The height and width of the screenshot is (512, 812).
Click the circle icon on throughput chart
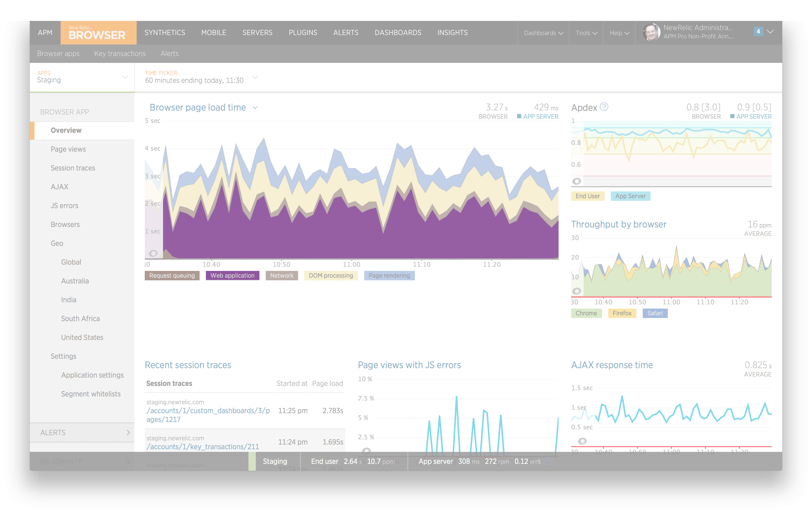pyautogui.click(x=577, y=291)
